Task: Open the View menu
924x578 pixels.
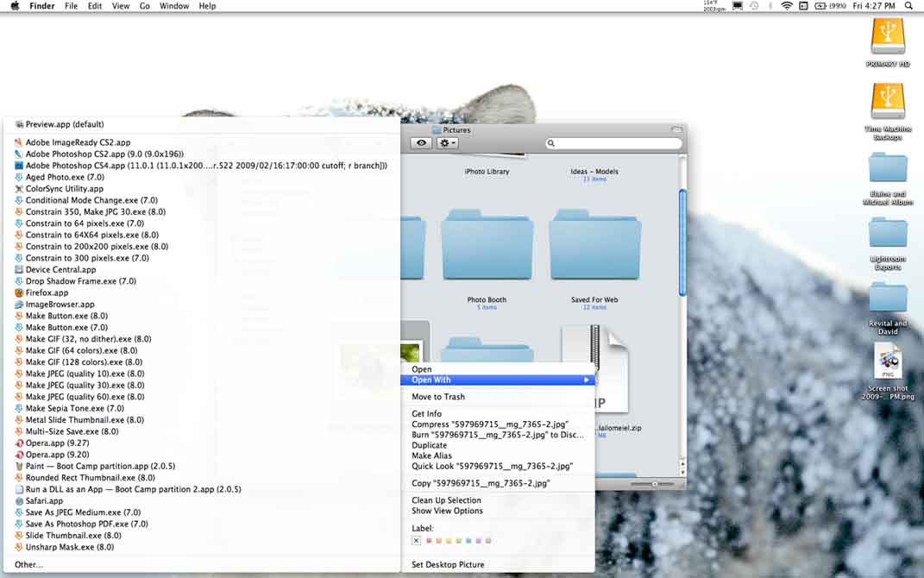Action: (121, 6)
